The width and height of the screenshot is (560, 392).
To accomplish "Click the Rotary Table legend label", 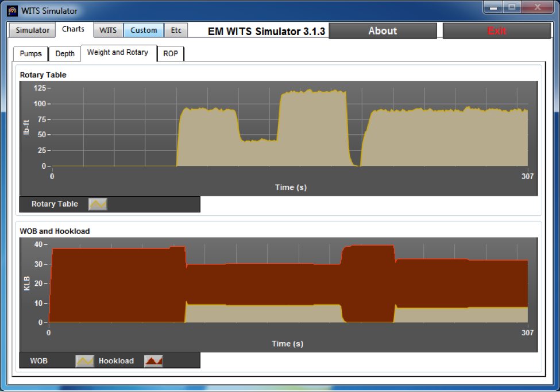I will pos(55,204).
